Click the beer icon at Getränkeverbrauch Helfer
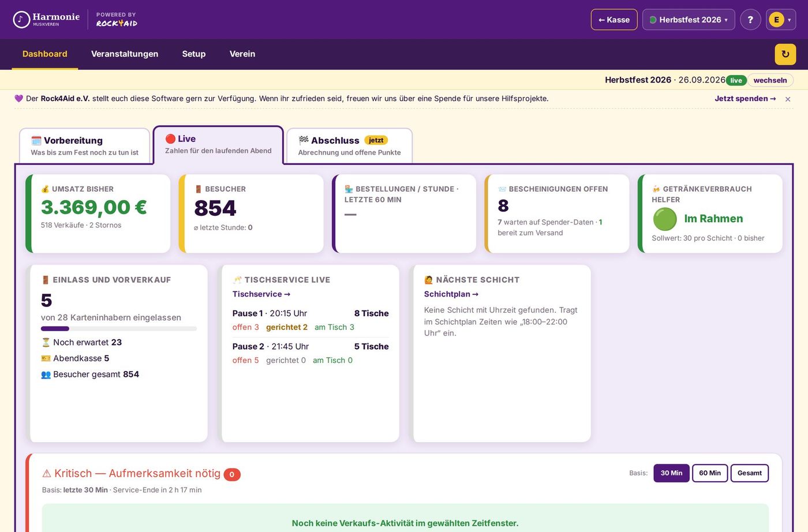The image size is (808, 532). pos(656,189)
